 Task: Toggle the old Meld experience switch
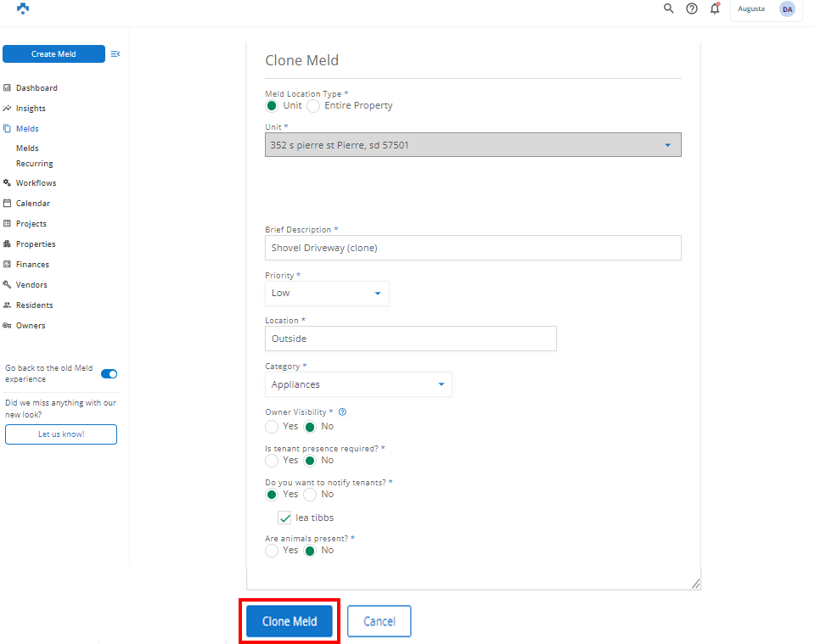tap(109, 373)
